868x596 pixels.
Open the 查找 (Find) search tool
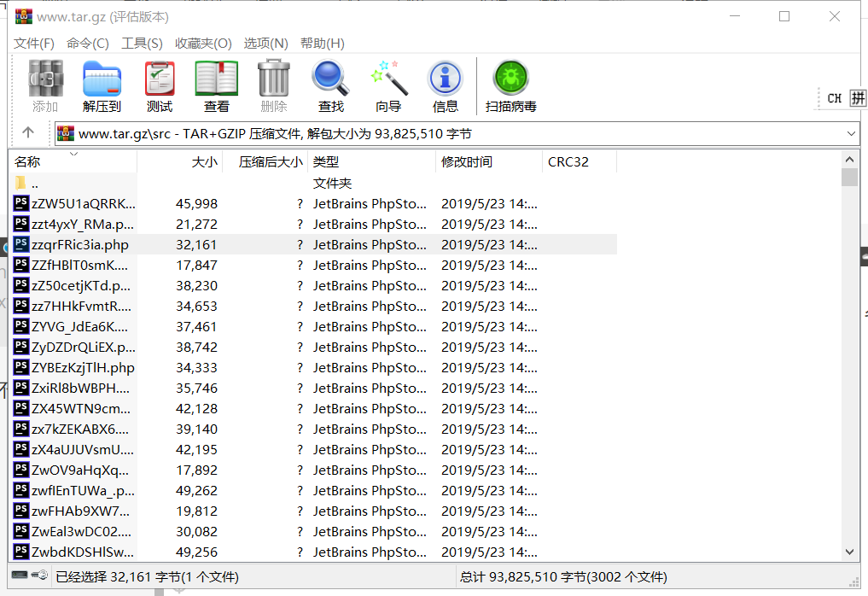tap(329, 85)
